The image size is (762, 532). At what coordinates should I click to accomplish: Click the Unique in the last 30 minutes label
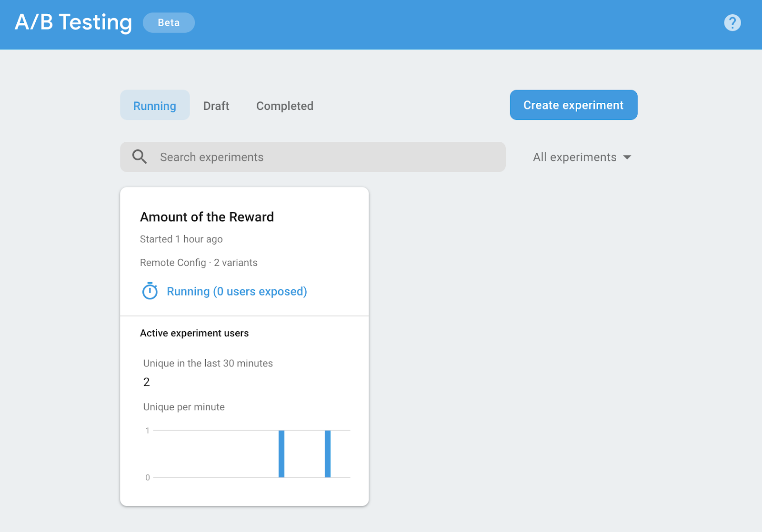point(208,363)
